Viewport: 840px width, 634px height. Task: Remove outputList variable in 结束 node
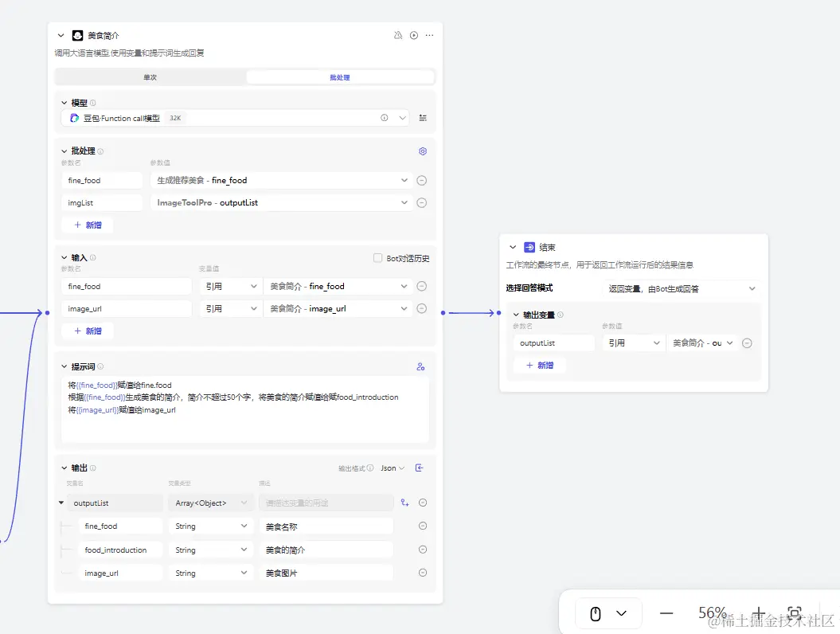(x=748, y=343)
